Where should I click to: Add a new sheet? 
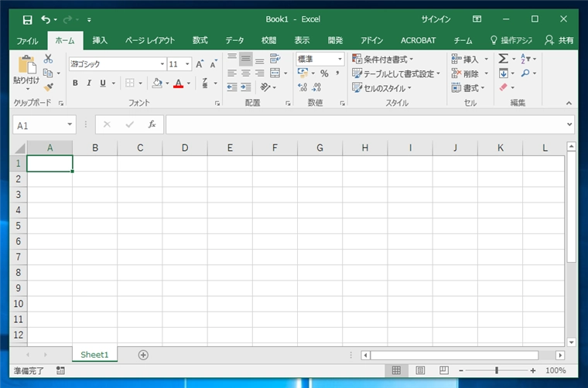click(x=143, y=355)
